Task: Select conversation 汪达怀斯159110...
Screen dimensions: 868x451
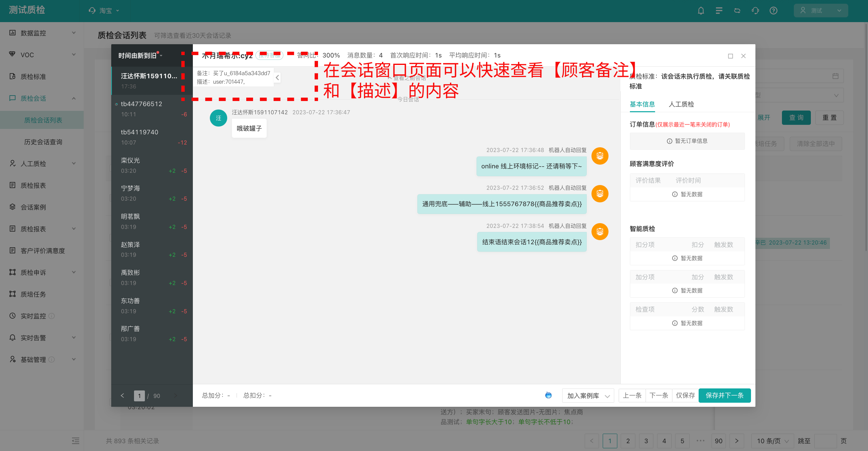Action: point(152,81)
